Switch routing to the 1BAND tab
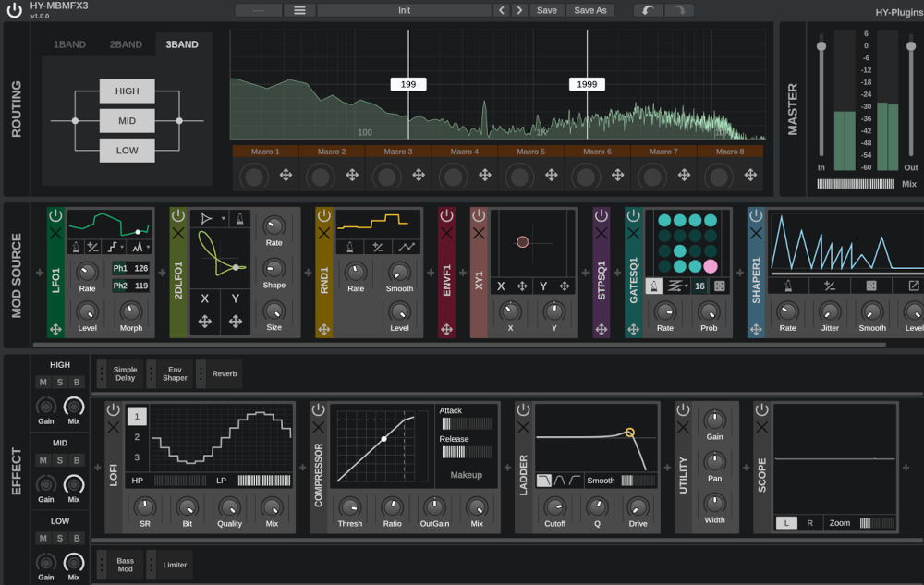 coord(69,43)
